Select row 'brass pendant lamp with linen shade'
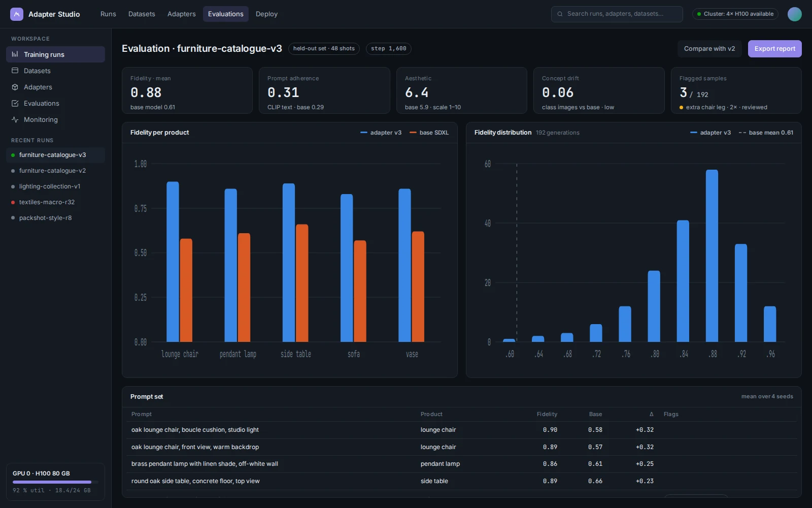 tap(462, 464)
